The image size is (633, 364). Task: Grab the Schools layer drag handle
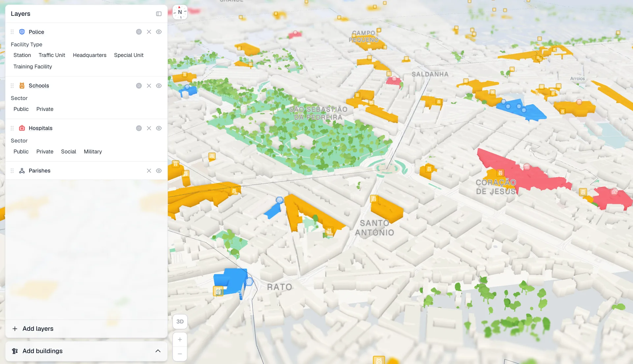tap(12, 86)
